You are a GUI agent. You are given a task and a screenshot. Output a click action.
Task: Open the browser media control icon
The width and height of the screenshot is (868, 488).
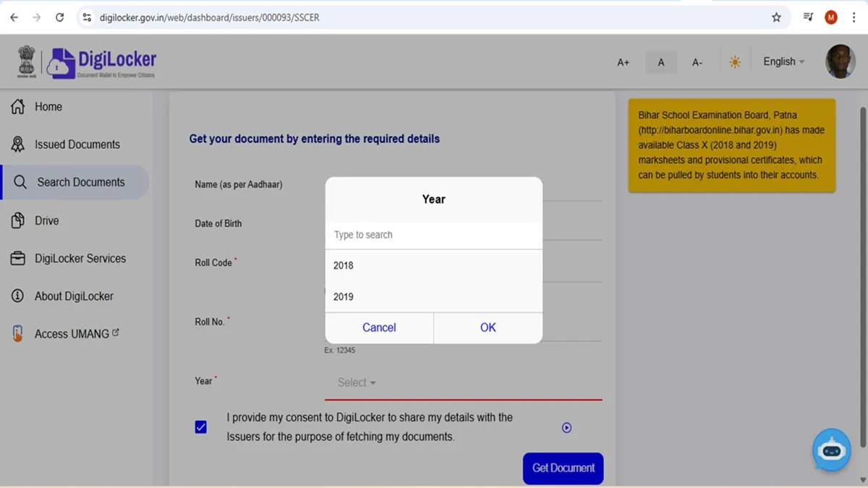pyautogui.click(x=808, y=17)
